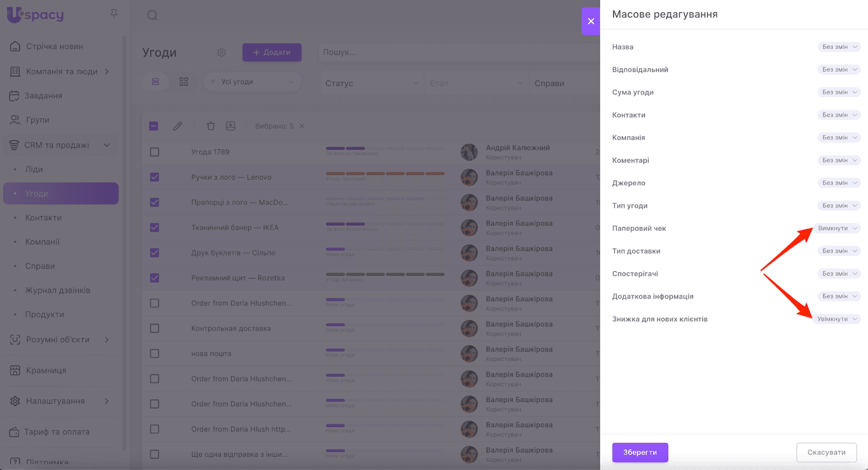Viewport: 868px width, 470px height.
Task: Switch to kanban grid view icon
Action: pos(184,81)
